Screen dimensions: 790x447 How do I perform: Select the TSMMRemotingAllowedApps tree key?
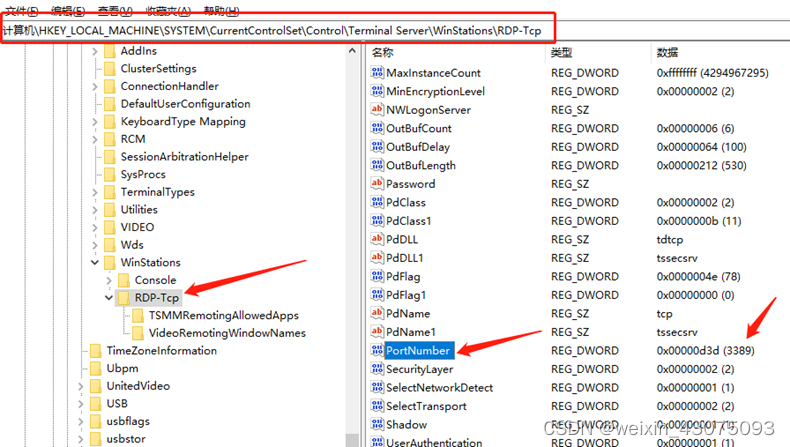point(224,315)
